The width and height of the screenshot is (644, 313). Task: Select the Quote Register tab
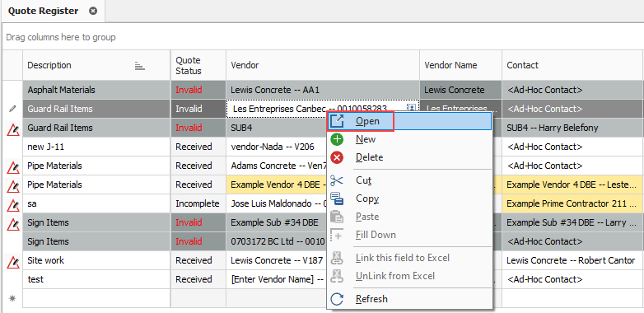(x=43, y=11)
